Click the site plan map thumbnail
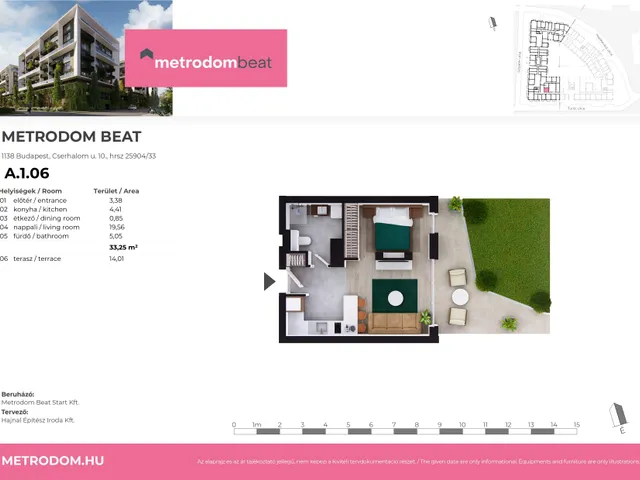The width and height of the screenshot is (640, 480). pos(576,59)
